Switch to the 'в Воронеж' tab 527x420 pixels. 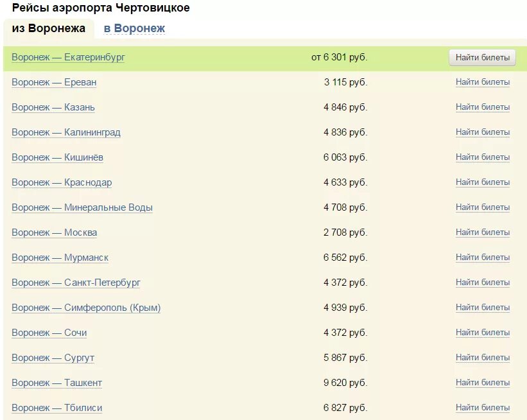point(134,28)
